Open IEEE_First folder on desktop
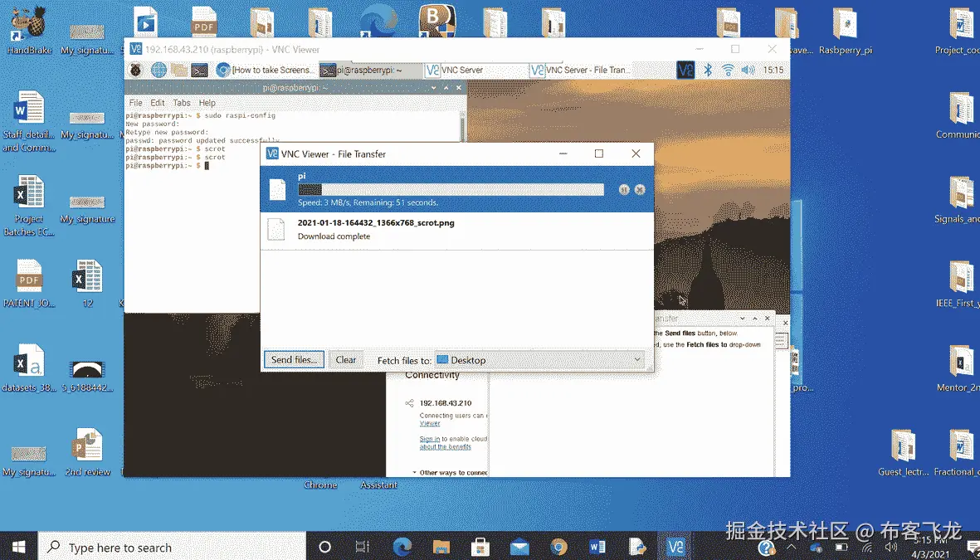980x560 pixels. (959, 285)
